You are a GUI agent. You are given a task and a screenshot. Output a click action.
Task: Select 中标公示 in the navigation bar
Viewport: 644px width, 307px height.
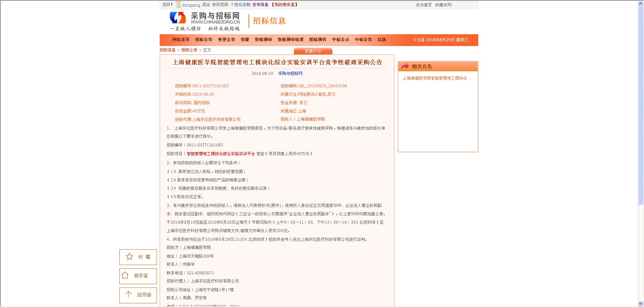340,40
